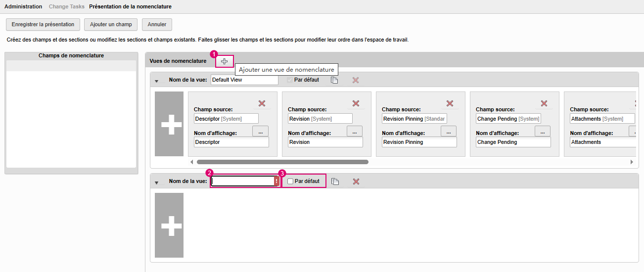
Task: Remove the Revision field card
Action: click(x=356, y=103)
